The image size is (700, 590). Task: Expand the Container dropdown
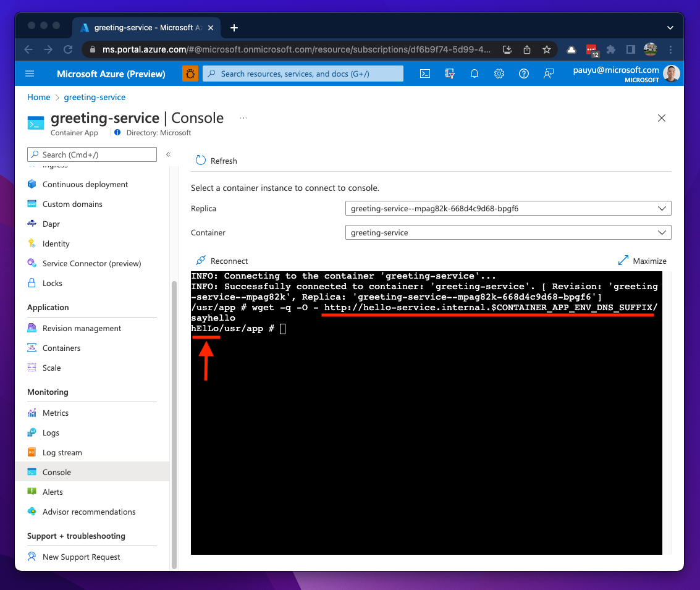tap(507, 233)
